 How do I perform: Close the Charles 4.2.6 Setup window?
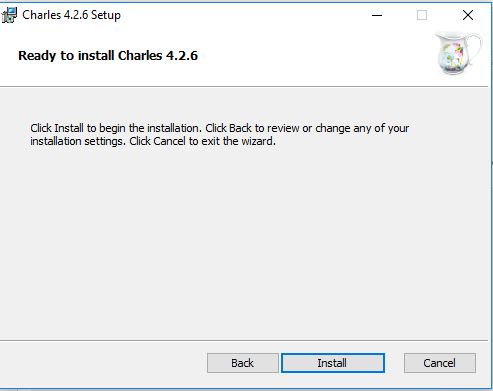tap(468, 15)
